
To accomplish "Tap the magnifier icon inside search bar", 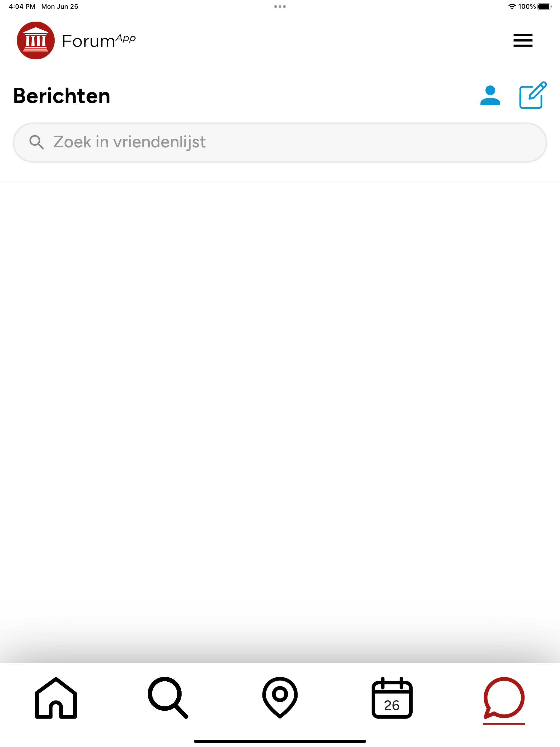I will 36,142.
